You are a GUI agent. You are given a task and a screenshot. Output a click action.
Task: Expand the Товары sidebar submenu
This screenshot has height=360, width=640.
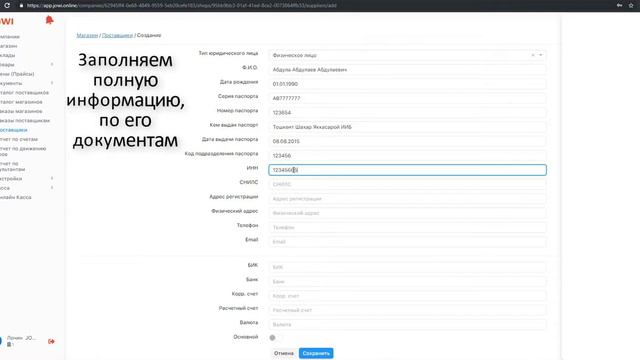point(52,64)
